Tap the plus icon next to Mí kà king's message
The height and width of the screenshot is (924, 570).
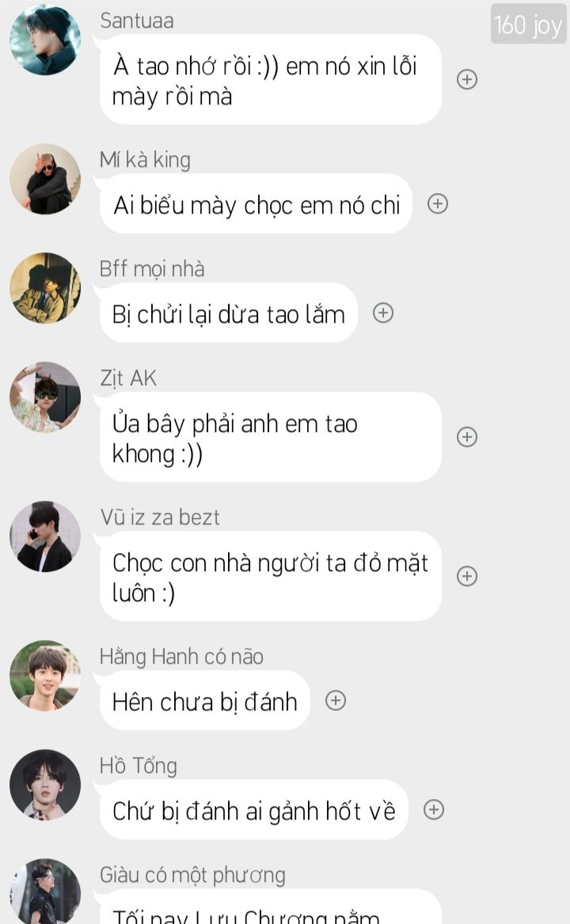click(437, 204)
